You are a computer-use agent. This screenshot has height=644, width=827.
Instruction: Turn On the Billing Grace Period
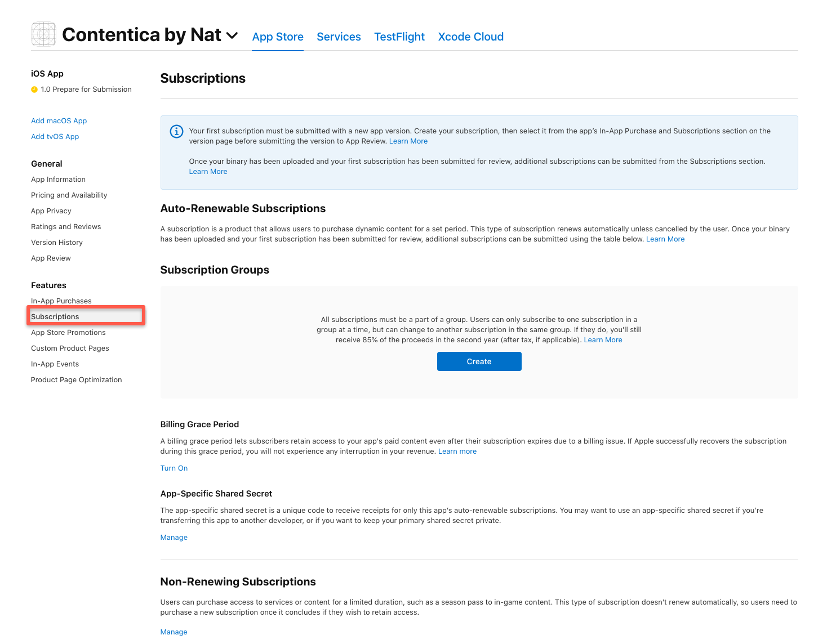[174, 468]
